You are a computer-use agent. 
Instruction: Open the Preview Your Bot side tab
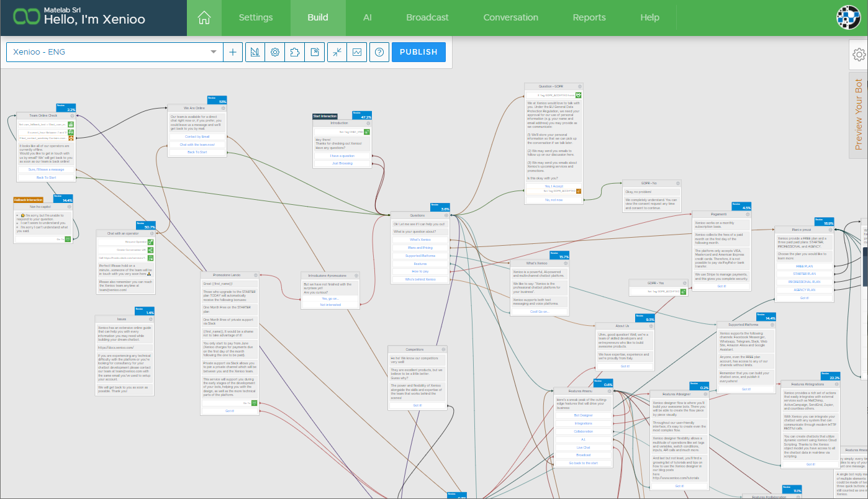pos(859,115)
